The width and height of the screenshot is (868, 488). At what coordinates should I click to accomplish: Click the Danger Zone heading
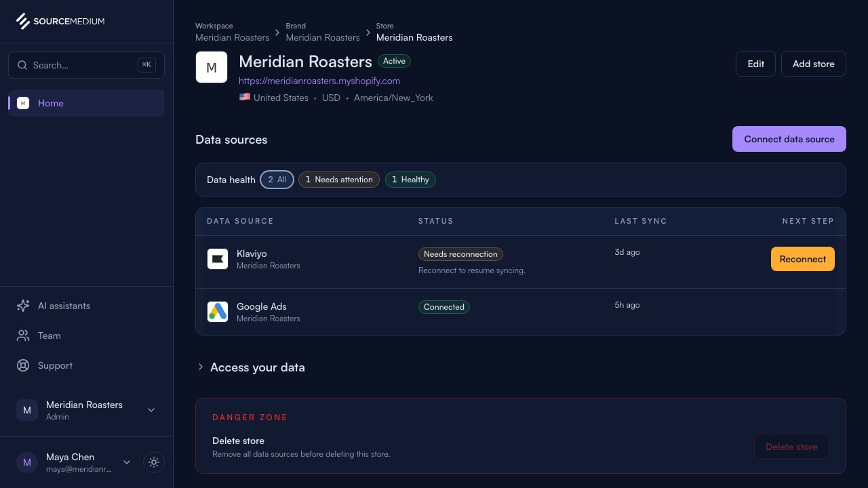click(x=250, y=418)
